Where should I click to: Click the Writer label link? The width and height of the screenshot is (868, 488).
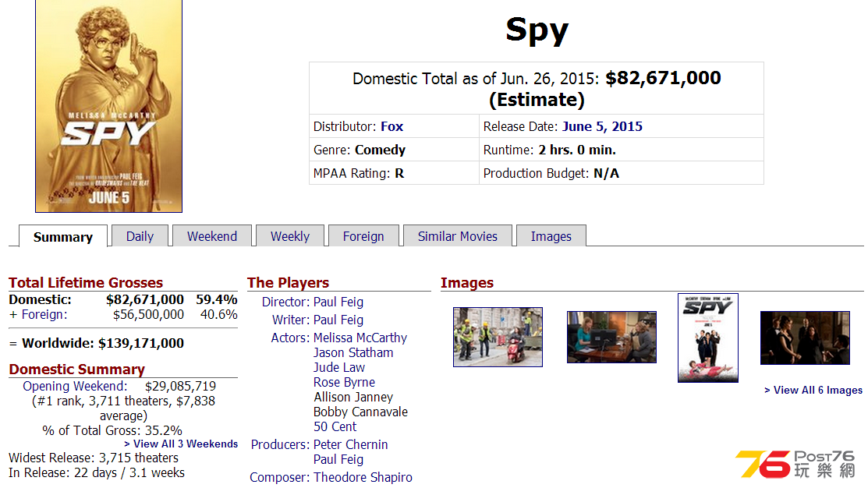point(291,320)
